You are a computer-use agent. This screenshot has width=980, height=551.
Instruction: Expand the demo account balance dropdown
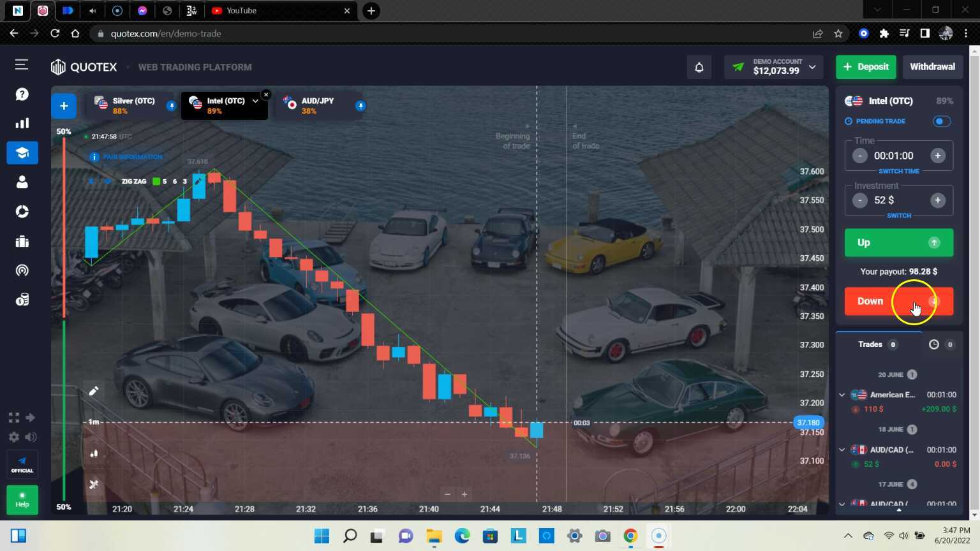tap(812, 67)
